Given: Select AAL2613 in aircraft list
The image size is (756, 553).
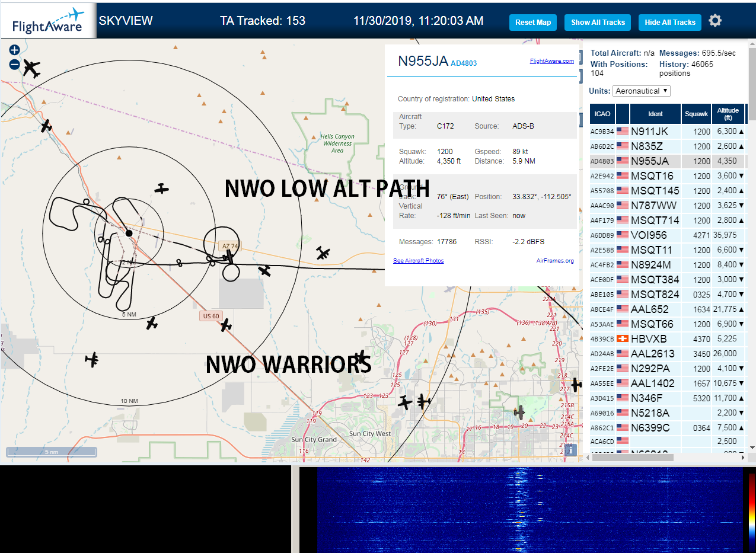Looking at the screenshot, I should pyautogui.click(x=667, y=354).
